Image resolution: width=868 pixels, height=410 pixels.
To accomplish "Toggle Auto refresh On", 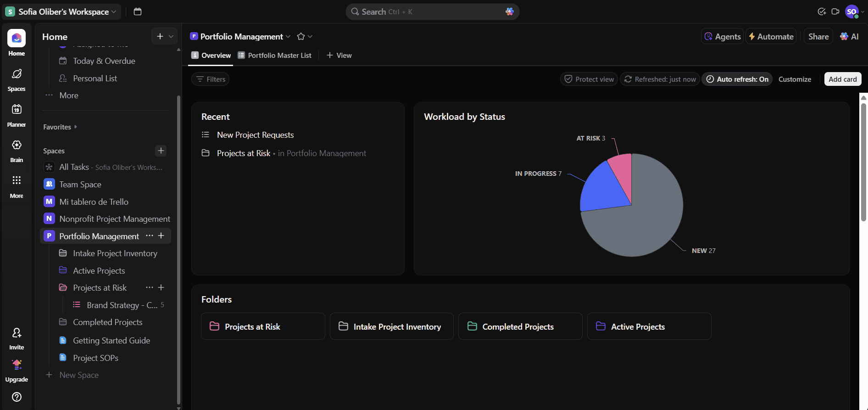I will tap(737, 79).
